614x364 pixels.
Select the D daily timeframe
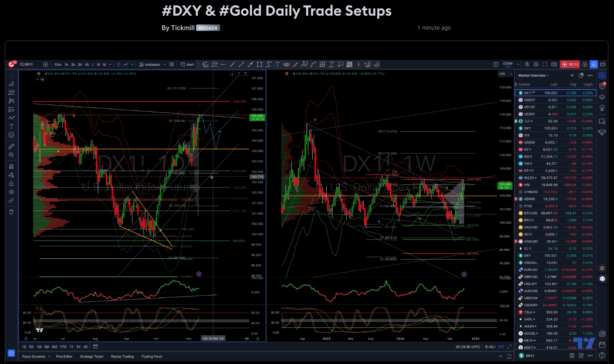[x=93, y=64]
